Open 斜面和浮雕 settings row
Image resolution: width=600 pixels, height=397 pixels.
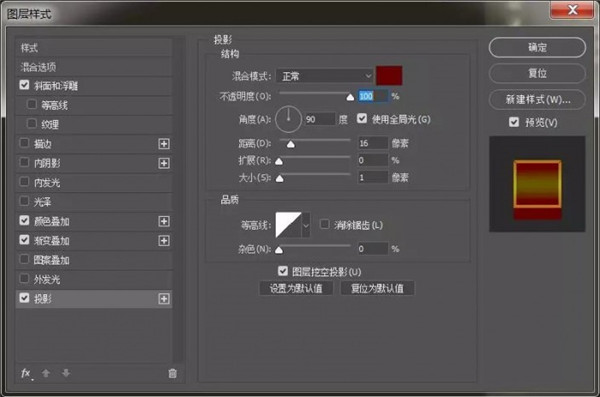click(94, 86)
